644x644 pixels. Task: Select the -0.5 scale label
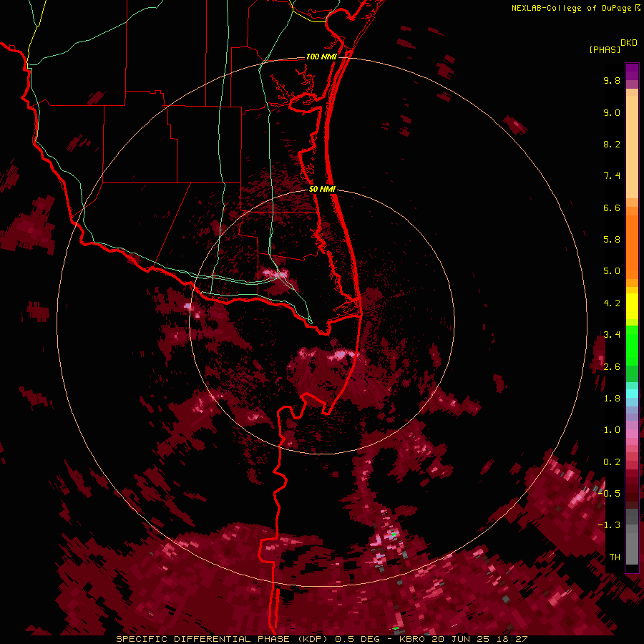click(609, 494)
